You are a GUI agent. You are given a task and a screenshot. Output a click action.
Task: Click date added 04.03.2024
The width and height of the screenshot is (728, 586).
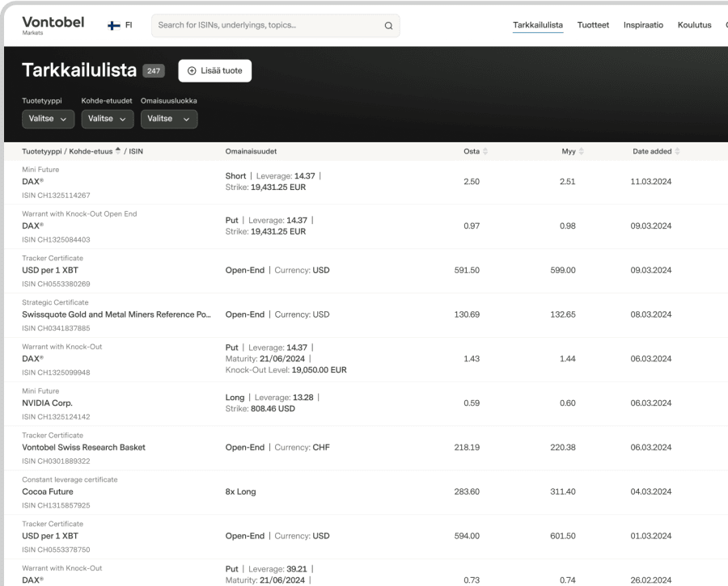[651, 491]
